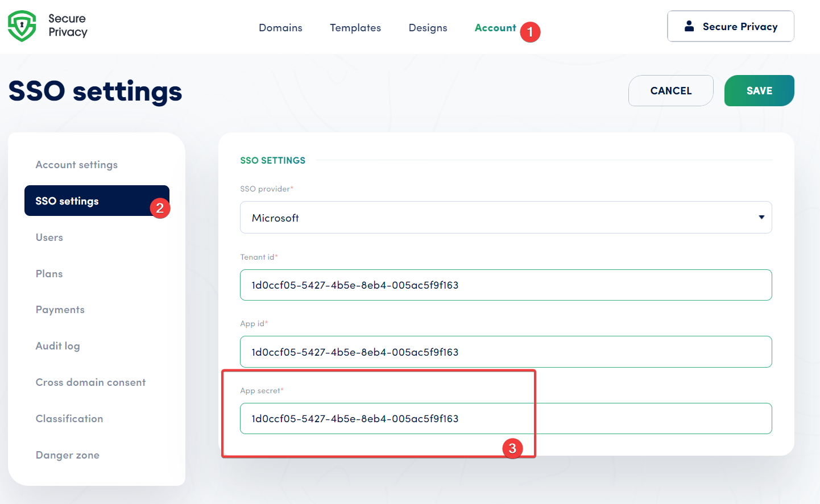This screenshot has width=820, height=504.
Task: Select Account settings in the sidebar
Action: [76, 164]
